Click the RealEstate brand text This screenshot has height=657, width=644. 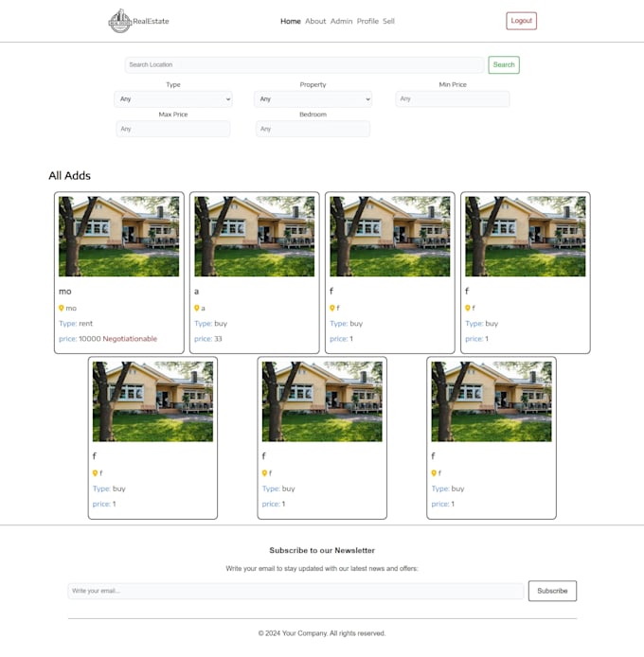tap(151, 21)
